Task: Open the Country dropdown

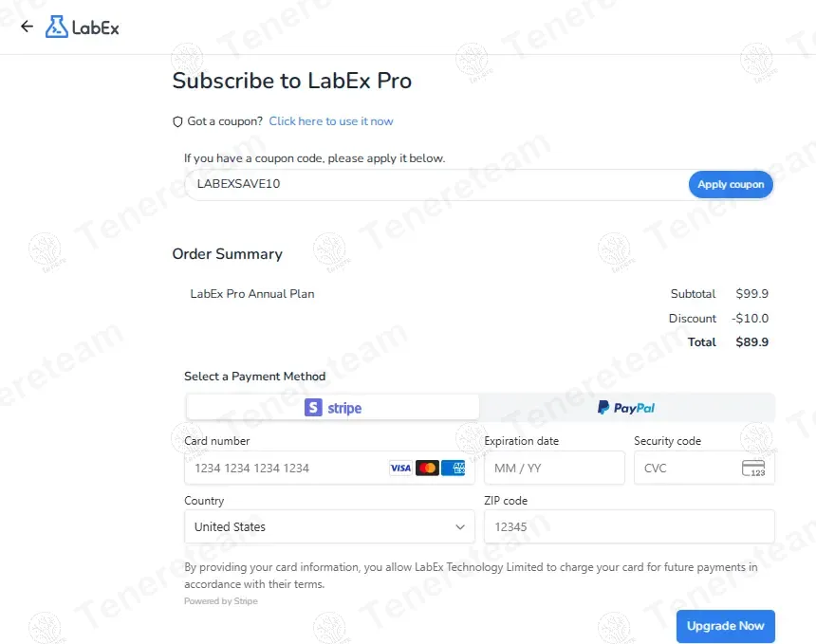Action: pyautogui.click(x=329, y=526)
